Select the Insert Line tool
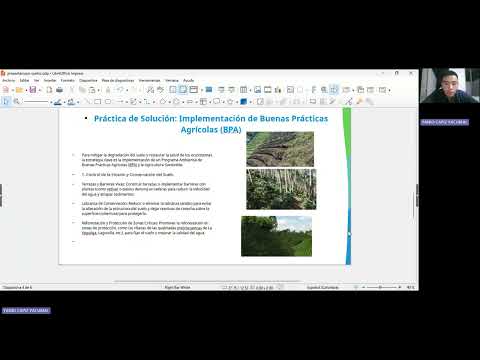This screenshot has height=360, width=480. pos(87,101)
